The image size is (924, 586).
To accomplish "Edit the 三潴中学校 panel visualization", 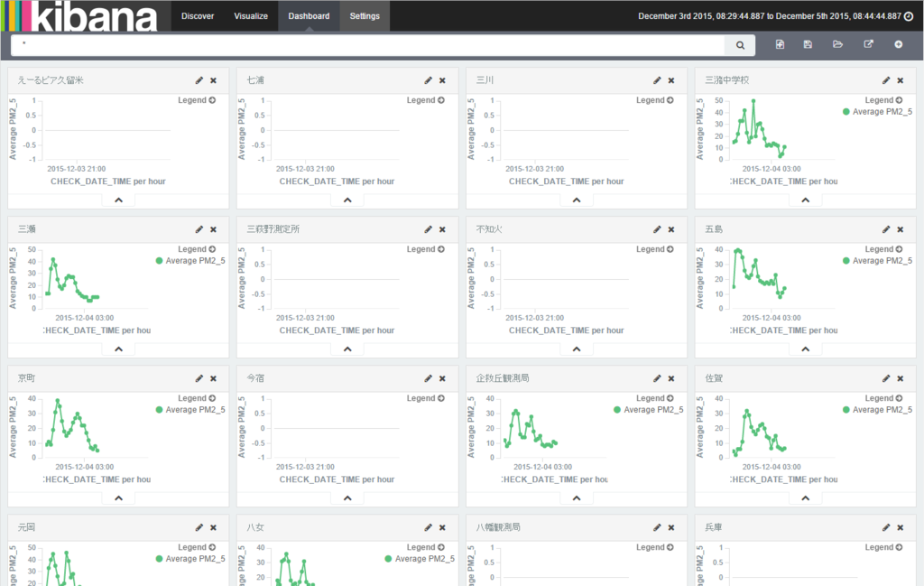I will pyautogui.click(x=886, y=80).
